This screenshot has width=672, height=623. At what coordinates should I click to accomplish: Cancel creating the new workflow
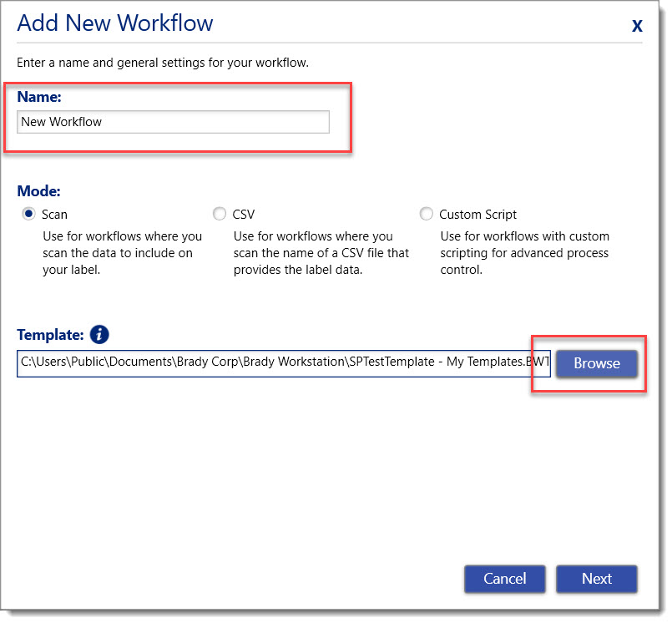click(504, 579)
